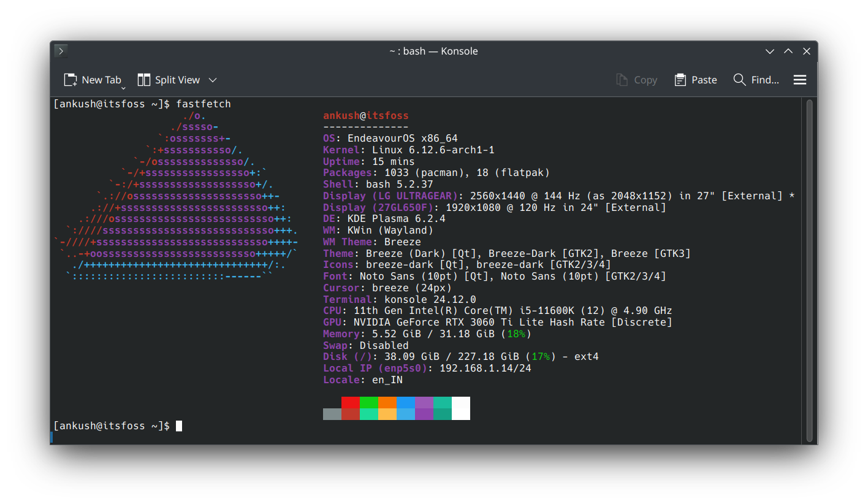868x504 pixels.
Task: Click the gray swatch in bottom row
Action: pos(332,414)
